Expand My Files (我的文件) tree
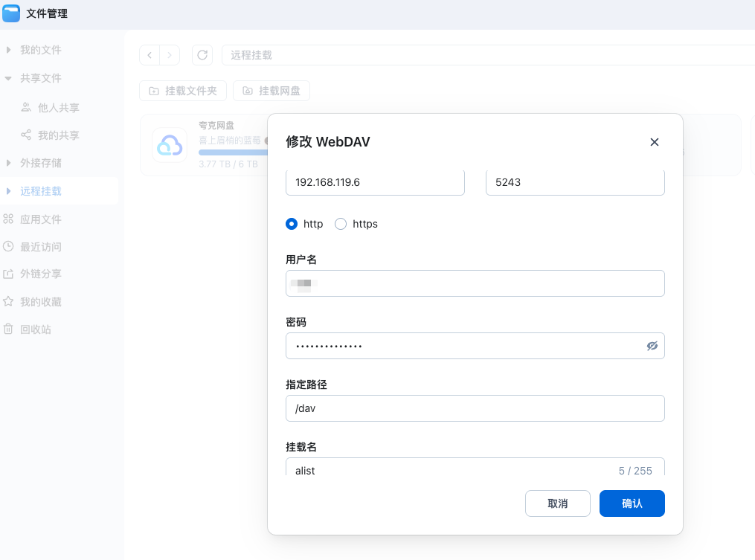The width and height of the screenshot is (755, 560). click(9, 50)
